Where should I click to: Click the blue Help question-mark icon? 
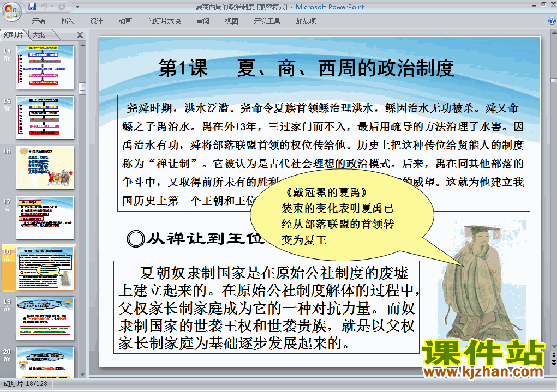552,21
